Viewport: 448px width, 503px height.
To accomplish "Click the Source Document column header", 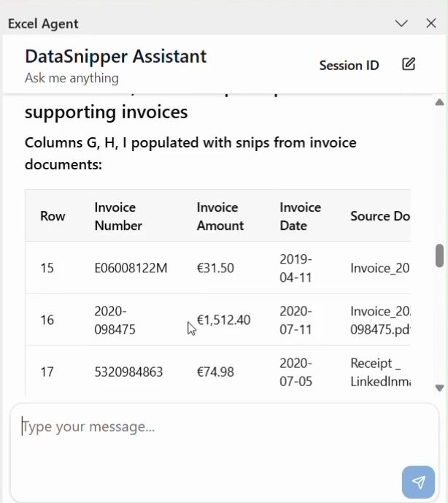I will coord(379,216).
